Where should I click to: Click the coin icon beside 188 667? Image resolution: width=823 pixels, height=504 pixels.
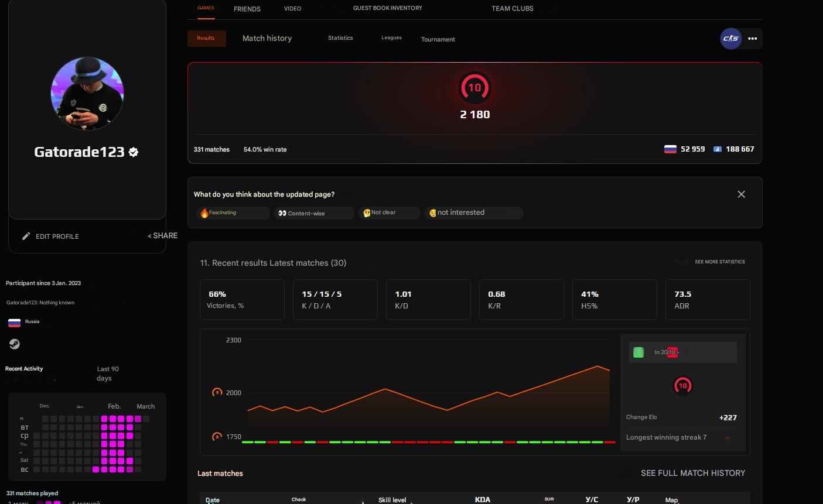(718, 149)
